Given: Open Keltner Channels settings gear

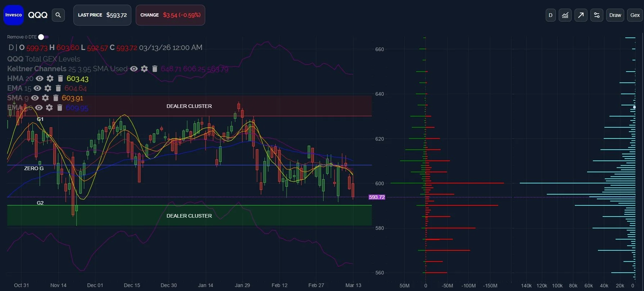Looking at the screenshot, I should tap(144, 69).
